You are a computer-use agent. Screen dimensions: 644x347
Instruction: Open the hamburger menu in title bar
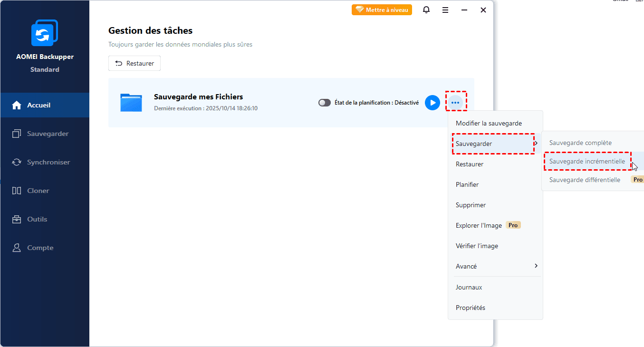pos(445,10)
